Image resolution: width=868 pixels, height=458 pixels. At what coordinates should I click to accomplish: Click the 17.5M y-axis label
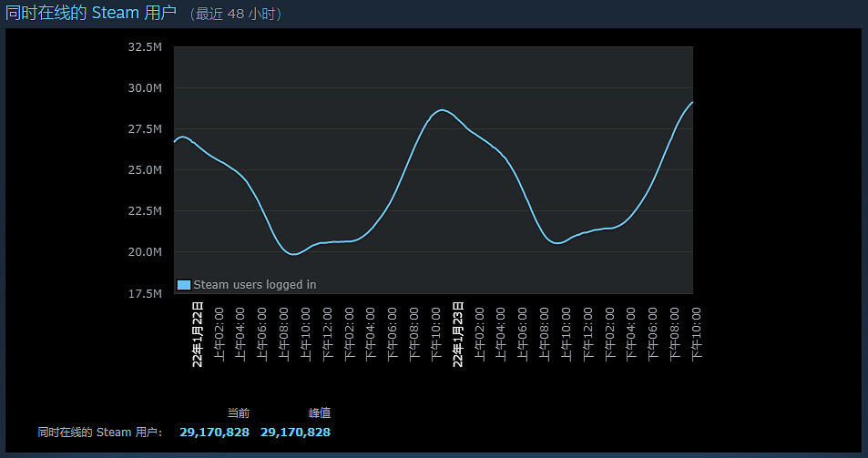[145, 293]
